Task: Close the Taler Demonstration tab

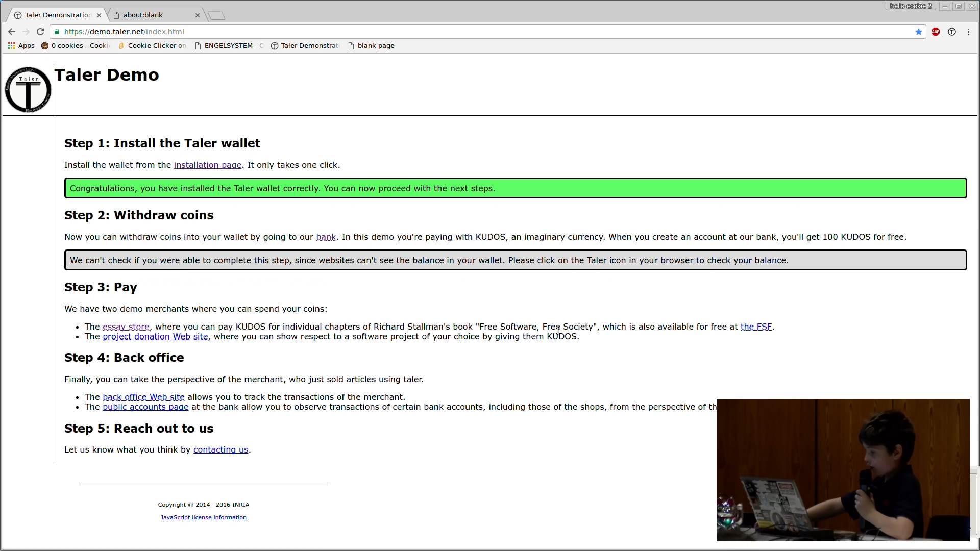Action: tap(99, 15)
